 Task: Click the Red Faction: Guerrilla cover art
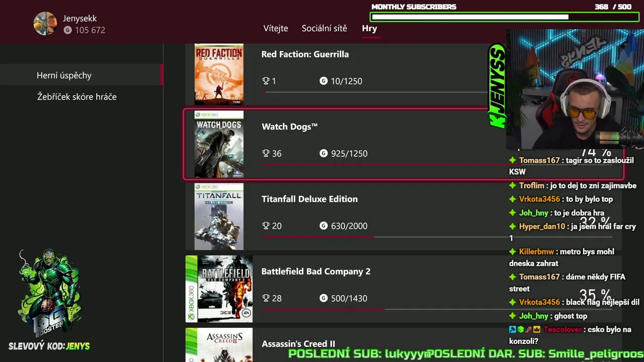219,74
